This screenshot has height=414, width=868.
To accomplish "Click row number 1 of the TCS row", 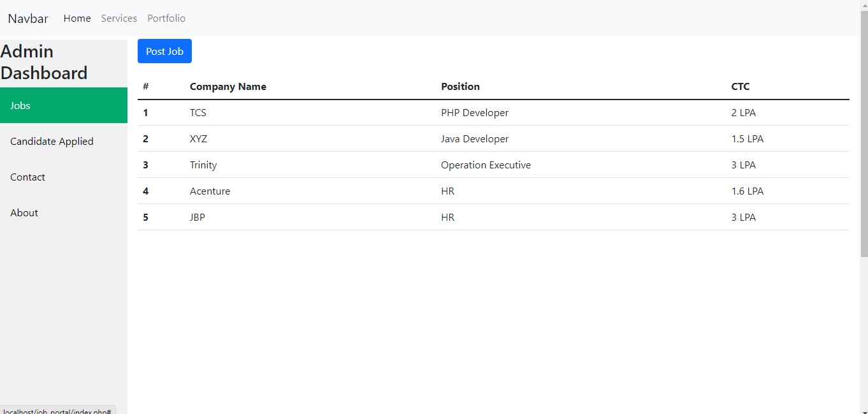I will [145, 113].
